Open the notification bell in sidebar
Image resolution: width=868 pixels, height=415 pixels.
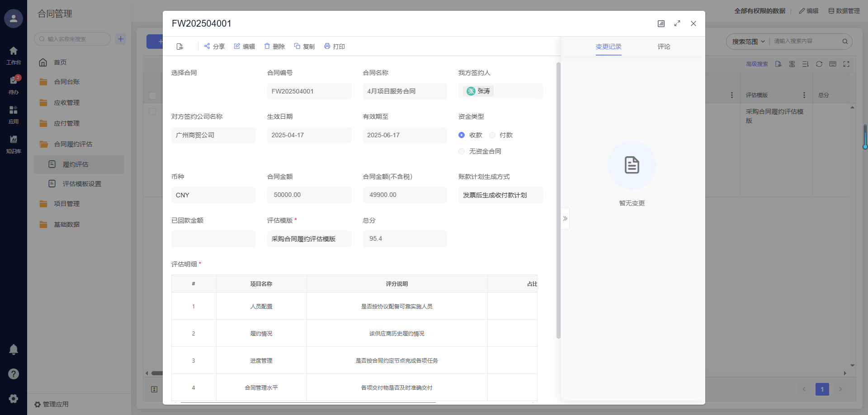click(14, 349)
